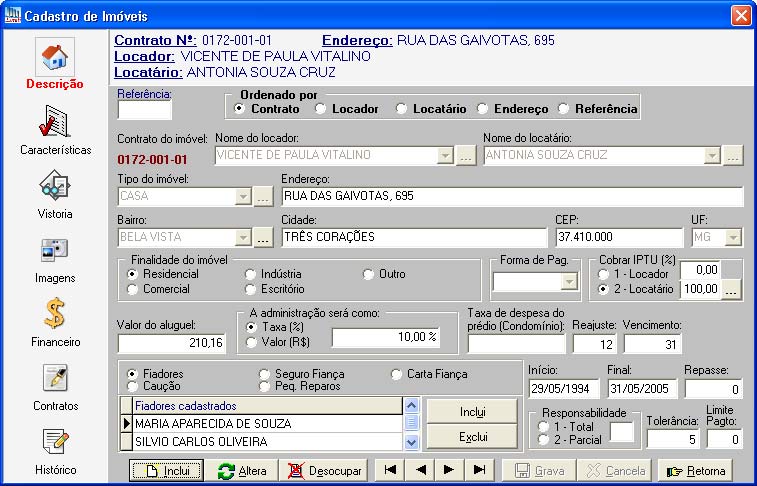The image size is (757, 486).
Task: Select Seguro Fiança guarantee option
Action: (x=265, y=374)
